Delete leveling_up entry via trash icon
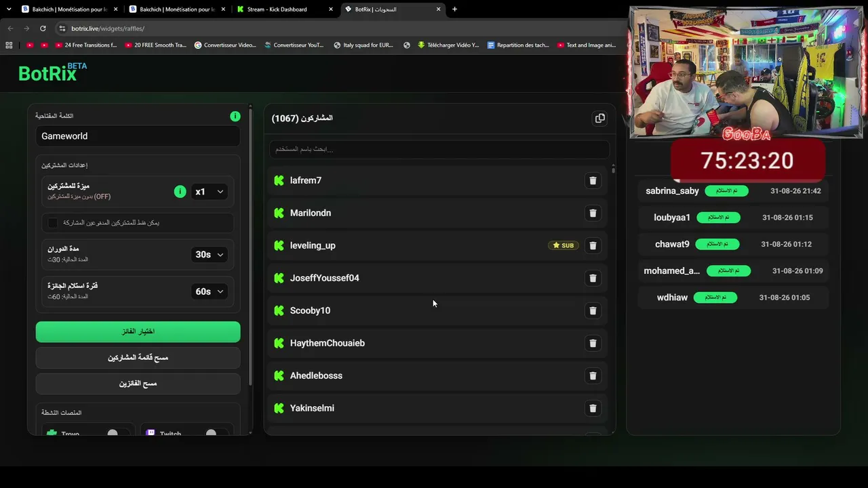The width and height of the screenshot is (868, 488). (593, 245)
